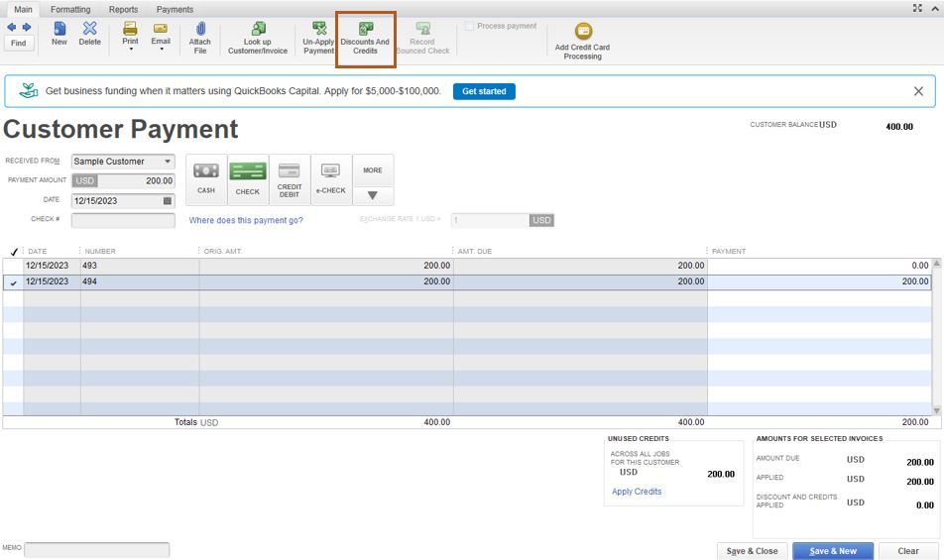
Task: Open Discounts And Credits
Action: tap(365, 39)
